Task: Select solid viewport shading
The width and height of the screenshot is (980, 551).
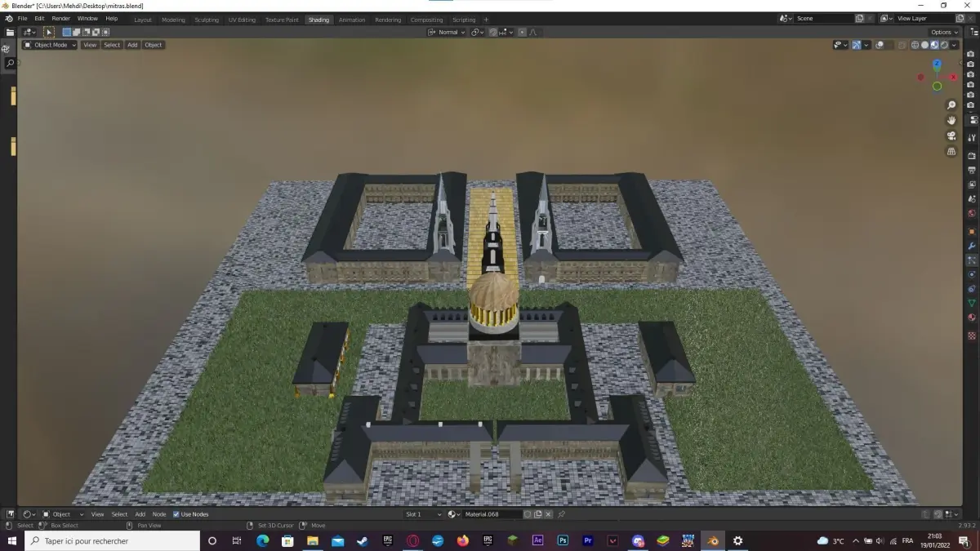Action: pyautogui.click(x=925, y=45)
